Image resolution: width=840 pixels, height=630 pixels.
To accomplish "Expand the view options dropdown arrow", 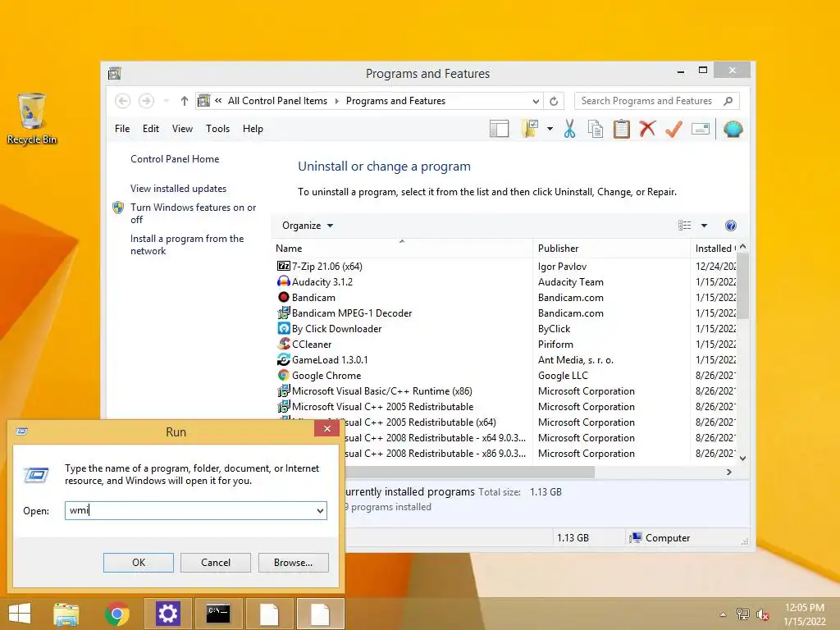I will 704,226.
